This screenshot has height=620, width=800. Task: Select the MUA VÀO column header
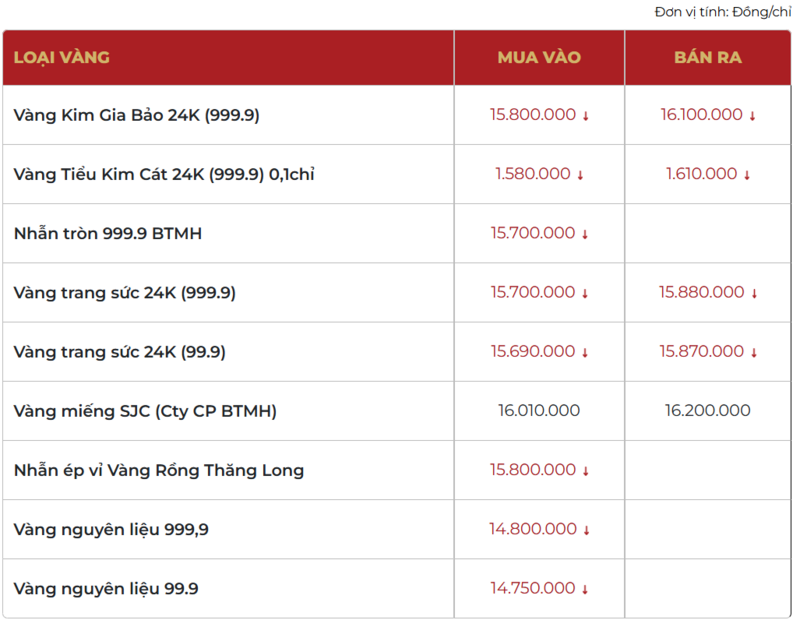(539, 58)
